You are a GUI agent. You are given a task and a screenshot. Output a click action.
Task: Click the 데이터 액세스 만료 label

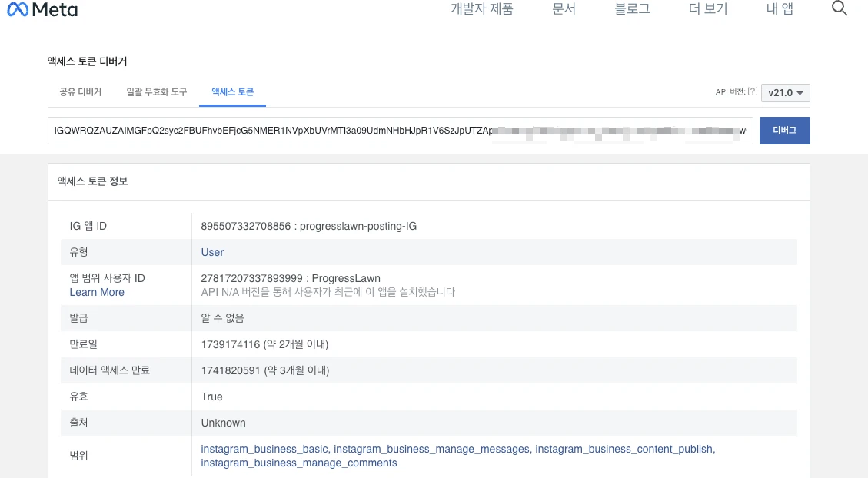pyautogui.click(x=110, y=370)
